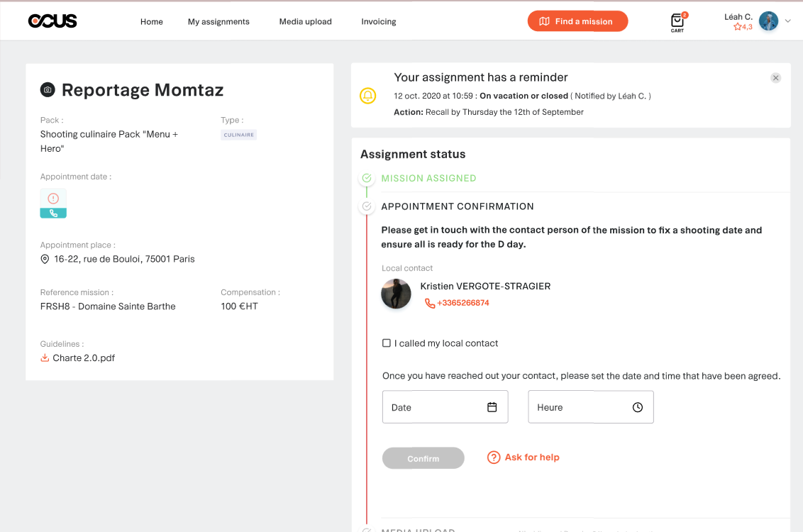
Task: Click the reference FRSH8 - Domaine Sainte Barthe
Action: (x=108, y=306)
